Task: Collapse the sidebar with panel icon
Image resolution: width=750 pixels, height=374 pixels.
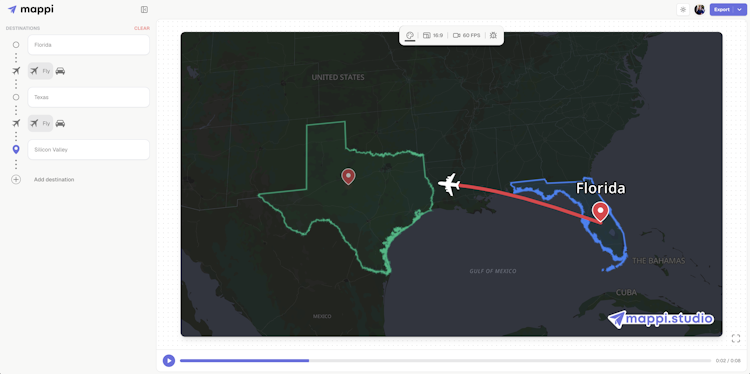Action: pyautogui.click(x=144, y=10)
